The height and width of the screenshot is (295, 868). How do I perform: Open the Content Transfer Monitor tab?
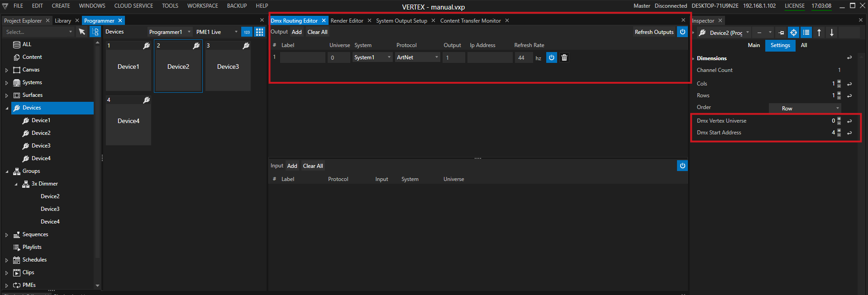coord(470,21)
